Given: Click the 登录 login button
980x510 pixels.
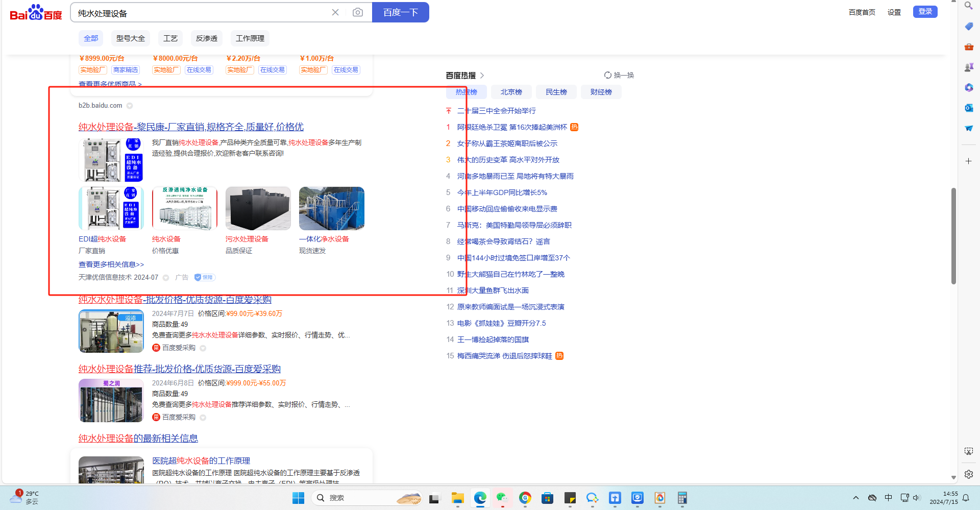Looking at the screenshot, I should click(x=925, y=11).
